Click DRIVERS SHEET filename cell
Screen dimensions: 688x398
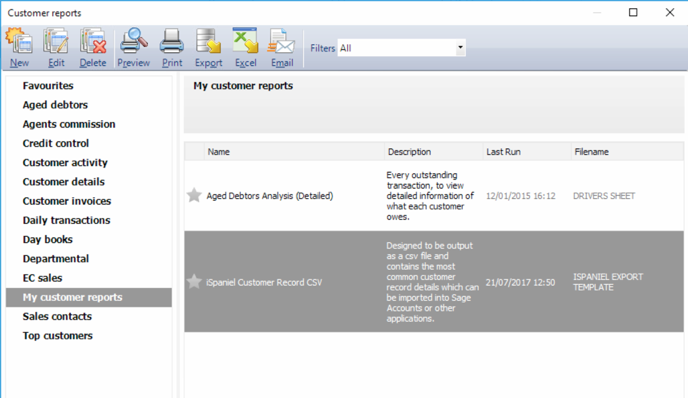pyautogui.click(x=604, y=196)
